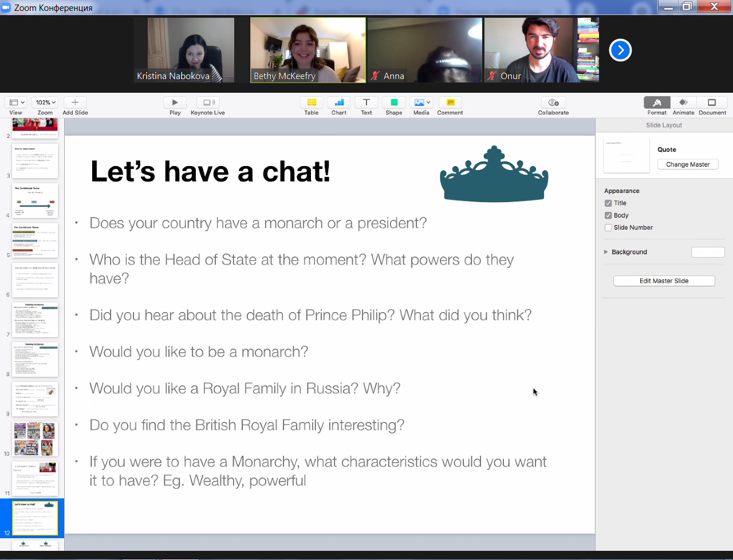
Task: Disable the Body checkbox
Action: coord(608,215)
